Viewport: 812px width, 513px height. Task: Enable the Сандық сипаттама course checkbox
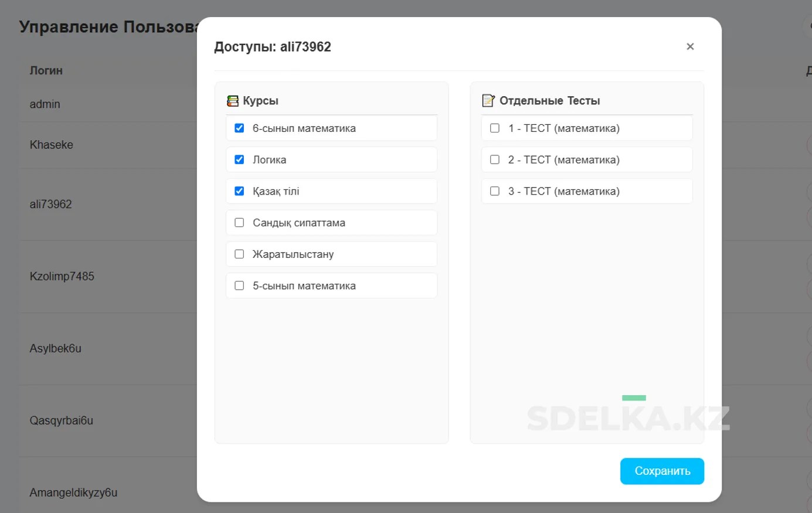pos(239,223)
